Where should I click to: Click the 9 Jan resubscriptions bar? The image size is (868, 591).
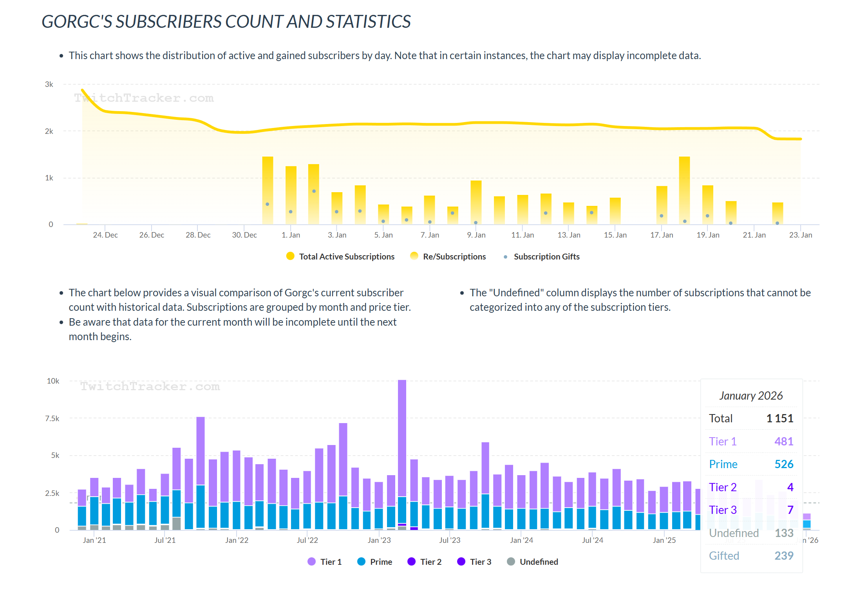coord(476,200)
